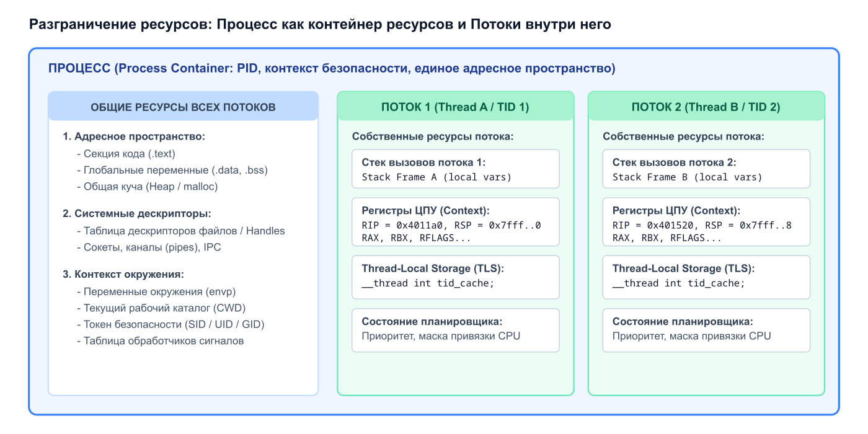Click "Stack Frame A (local vars)"

pos(436,177)
